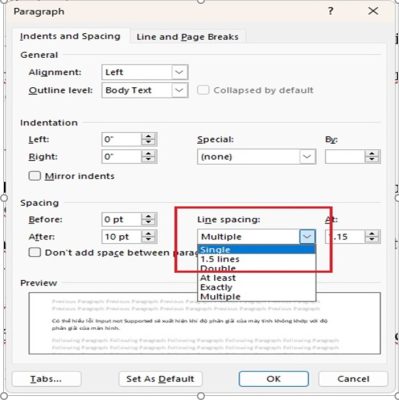Viewport: 399px width, 400px height.
Task: Select 1.5 lines spacing option
Action: (256, 259)
